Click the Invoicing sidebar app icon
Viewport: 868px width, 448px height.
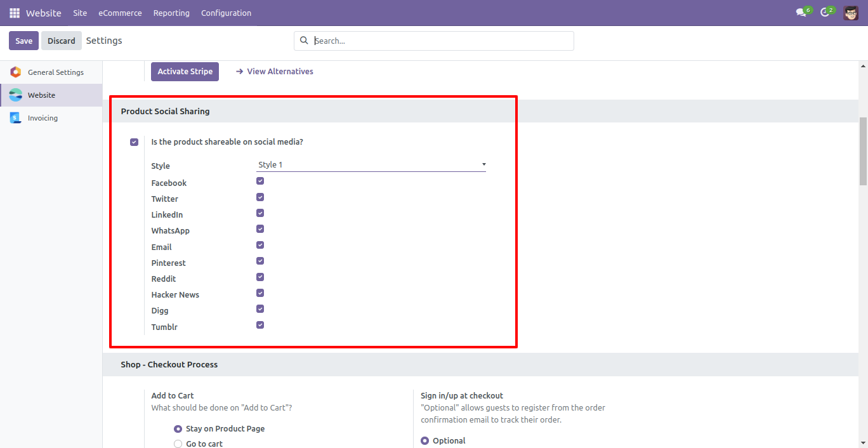[x=16, y=118]
